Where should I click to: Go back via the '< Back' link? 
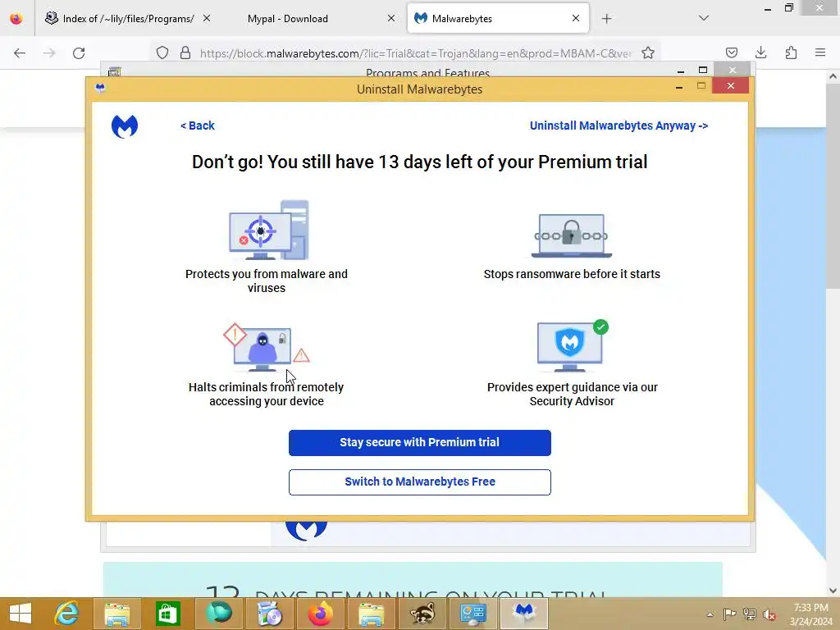pyautogui.click(x=197, y=126)
